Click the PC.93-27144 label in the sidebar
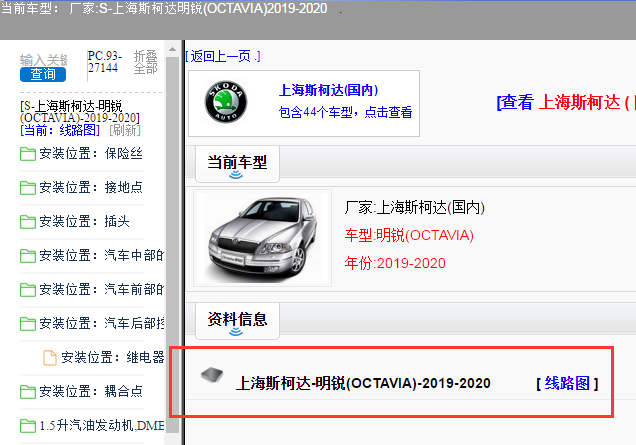 click(104, 62)
